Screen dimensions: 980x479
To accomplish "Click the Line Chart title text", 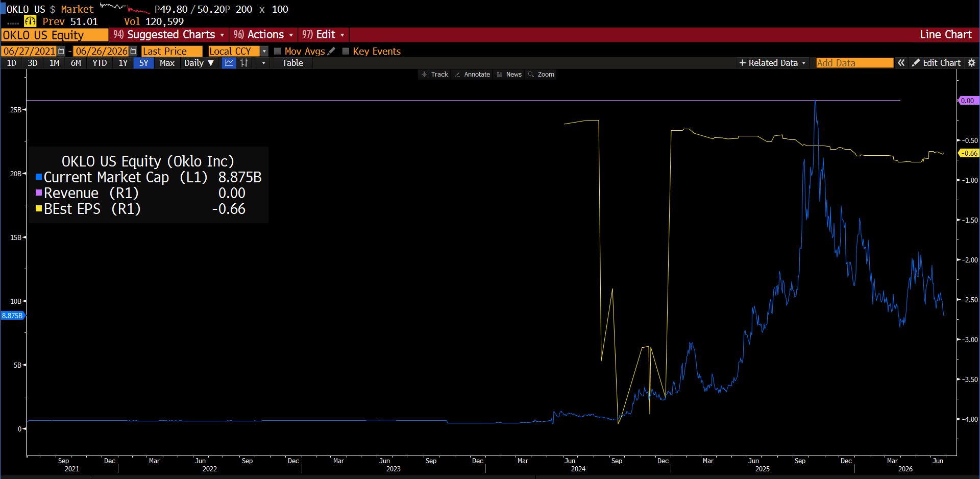I will 945,35.
